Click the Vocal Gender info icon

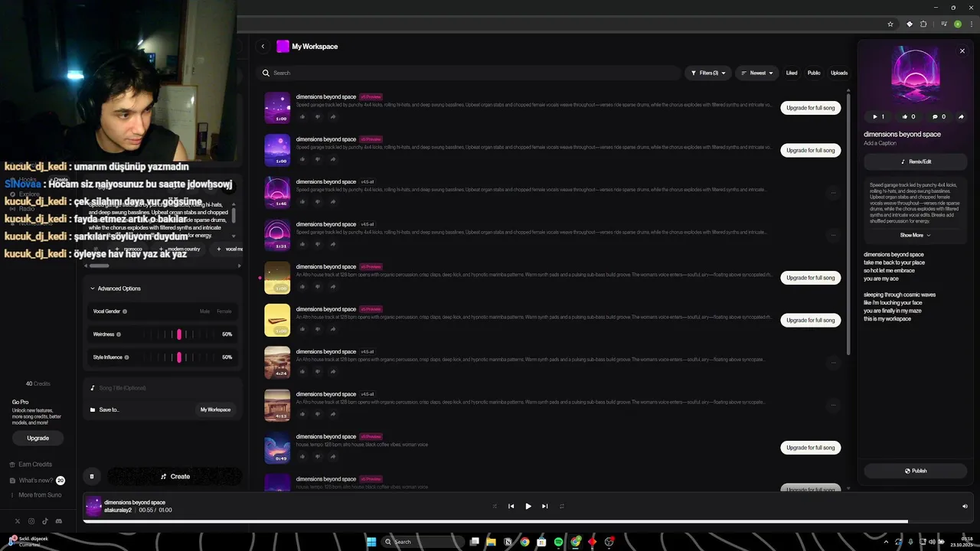[x=125, y=311]
